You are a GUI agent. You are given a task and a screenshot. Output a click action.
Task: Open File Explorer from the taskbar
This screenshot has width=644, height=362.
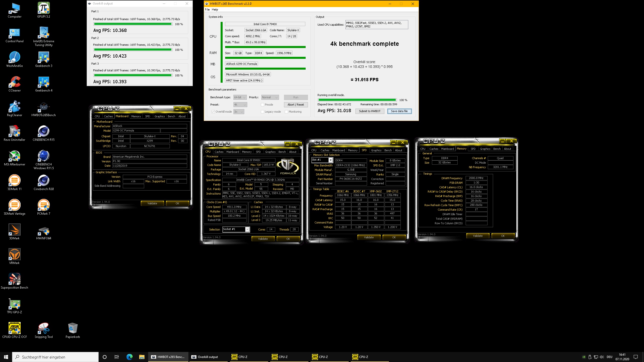[142, 357]
